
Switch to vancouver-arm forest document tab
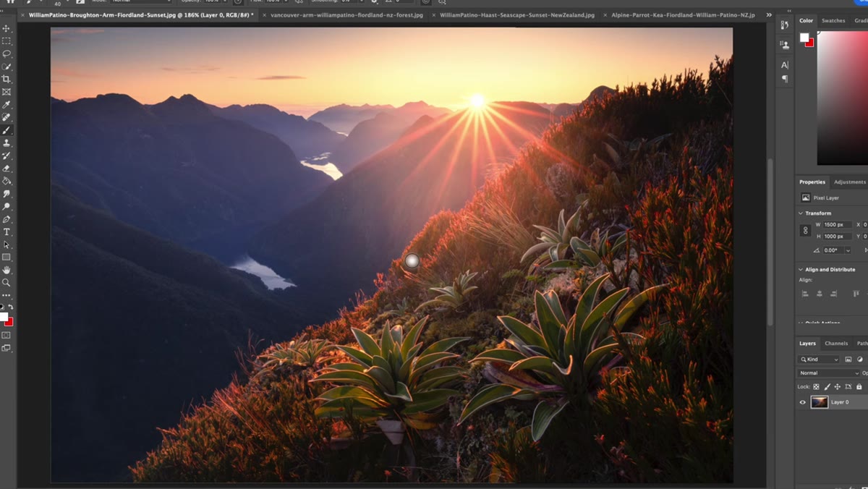(346, 14)
